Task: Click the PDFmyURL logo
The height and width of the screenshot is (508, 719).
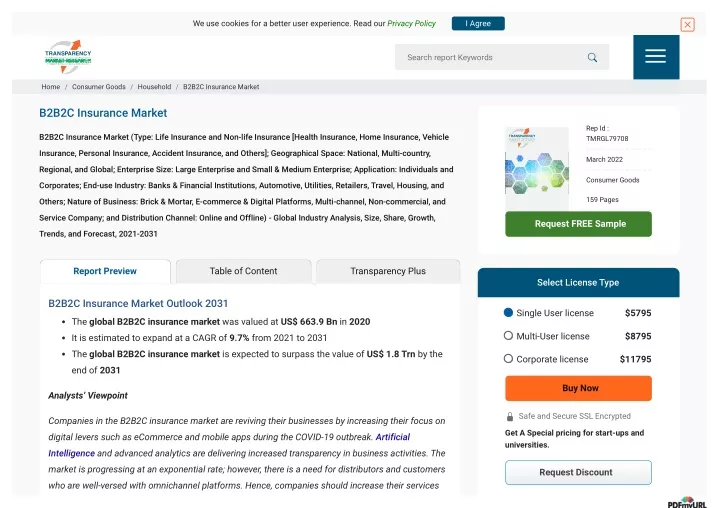Action: tap(687, 503)
